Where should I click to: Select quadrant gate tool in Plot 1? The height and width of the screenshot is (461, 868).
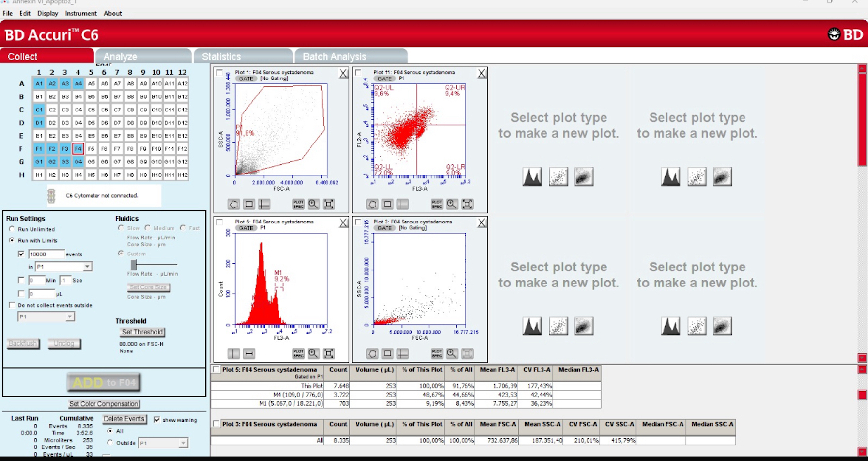(x=264, y=204)
